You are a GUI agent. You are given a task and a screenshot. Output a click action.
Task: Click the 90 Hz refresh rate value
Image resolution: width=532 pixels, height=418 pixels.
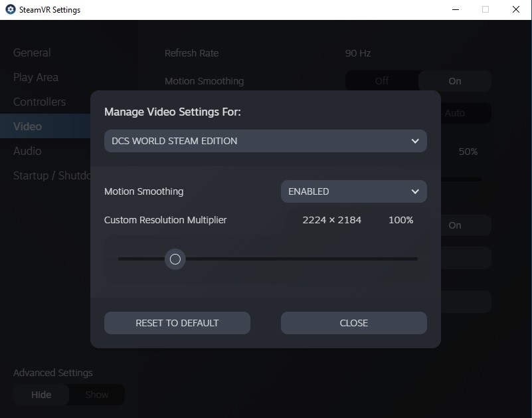358,53
